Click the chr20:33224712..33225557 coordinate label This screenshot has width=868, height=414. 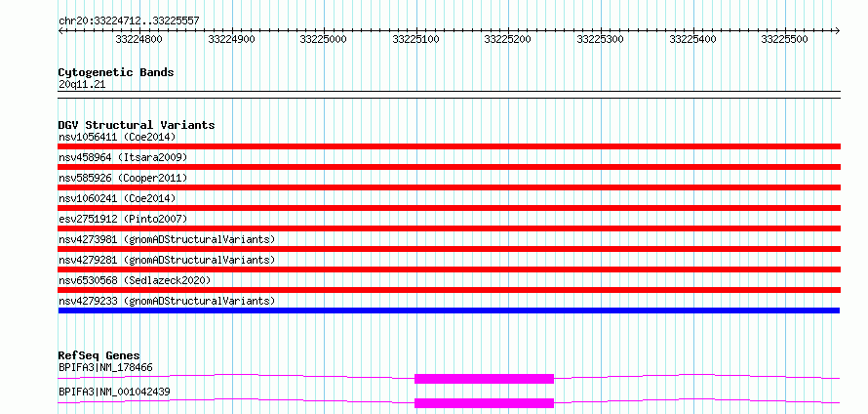click(x=129, y=21)
